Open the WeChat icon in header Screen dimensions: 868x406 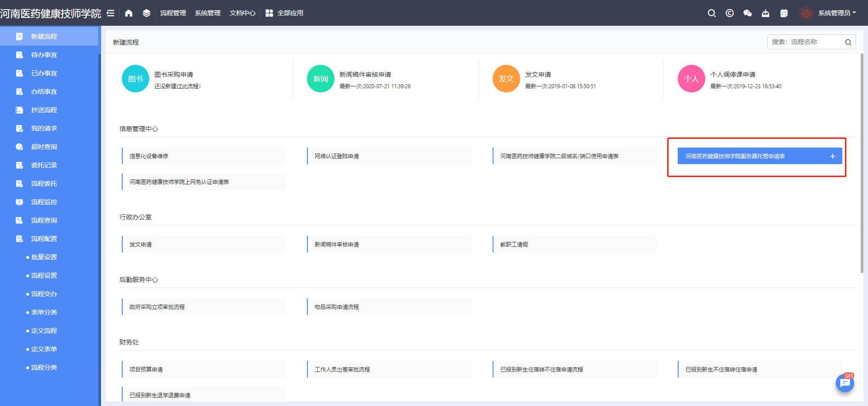pos(748,13)
